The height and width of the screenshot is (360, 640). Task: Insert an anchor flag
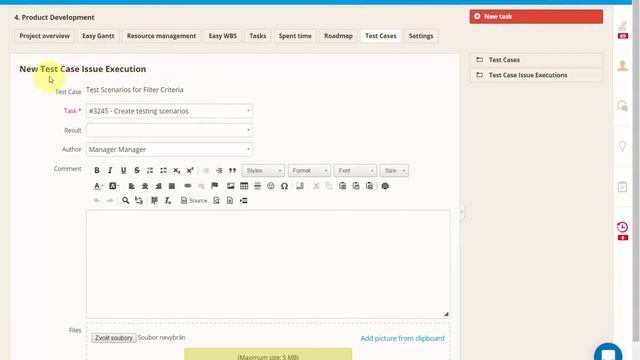click(215, 186)
